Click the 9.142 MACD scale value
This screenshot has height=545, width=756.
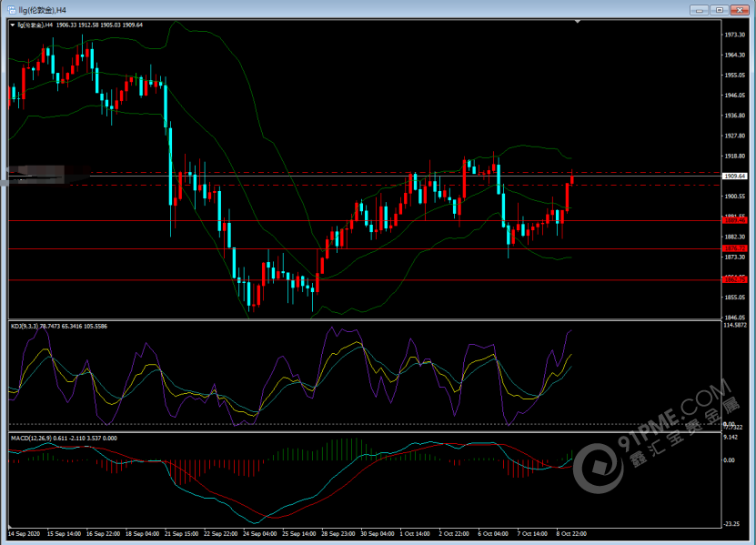coord(731,438)
